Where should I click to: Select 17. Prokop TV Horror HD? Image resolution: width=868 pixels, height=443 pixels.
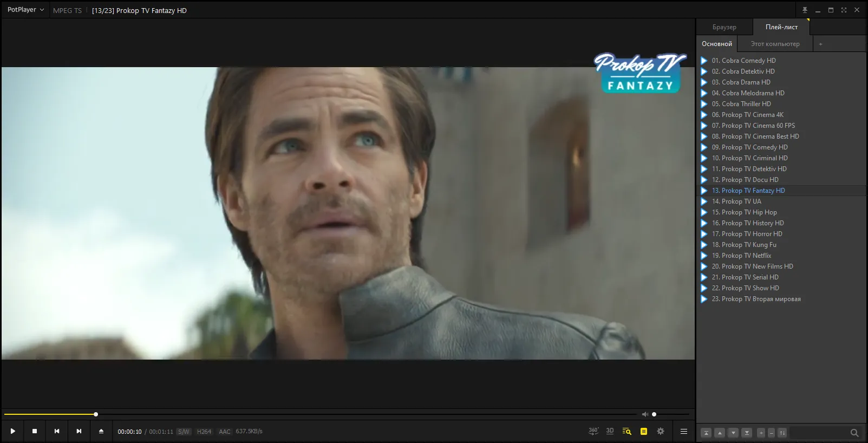(x=781, y=234)
